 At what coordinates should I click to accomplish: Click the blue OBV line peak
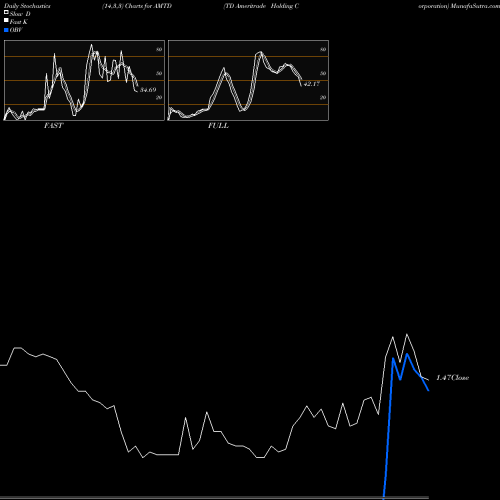407,354
